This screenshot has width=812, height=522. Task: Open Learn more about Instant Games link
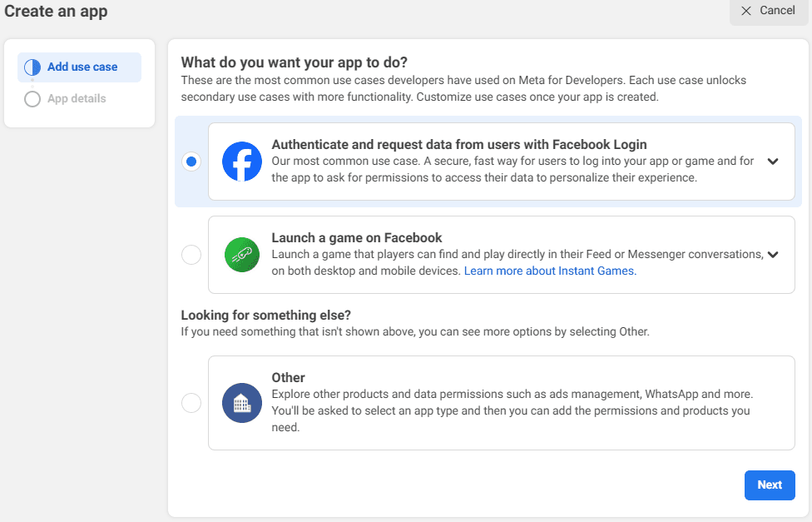click(550, 271)
